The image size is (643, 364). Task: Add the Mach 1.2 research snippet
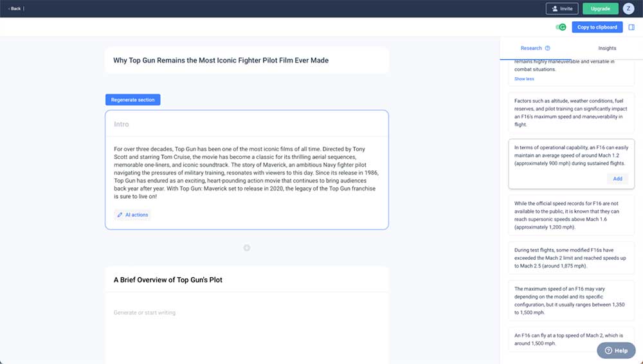pos(617,179)
